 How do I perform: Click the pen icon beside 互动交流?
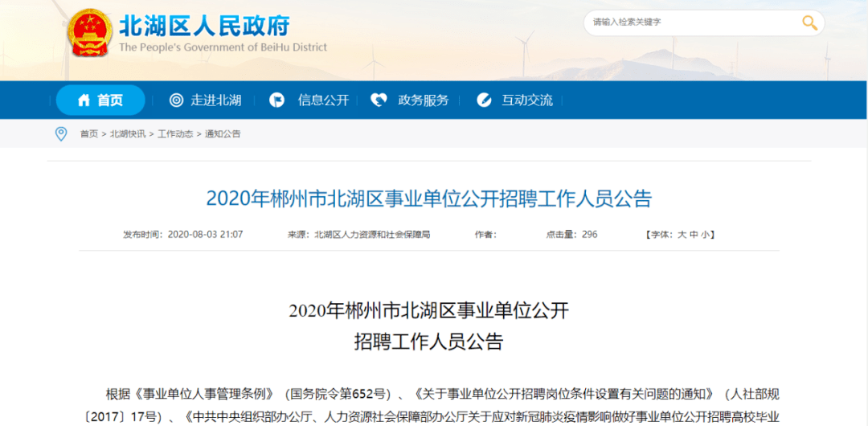(484, 100)
